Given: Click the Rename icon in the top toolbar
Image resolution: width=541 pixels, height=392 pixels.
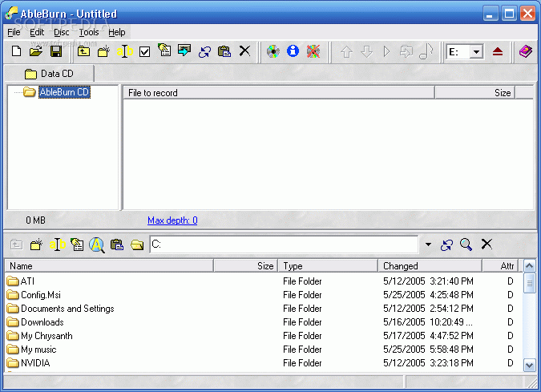Looking at the screenshot, I should 124,51.
